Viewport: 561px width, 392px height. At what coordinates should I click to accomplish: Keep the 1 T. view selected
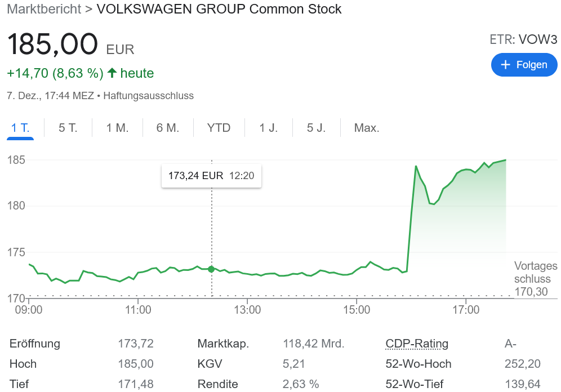coord(20,128)
